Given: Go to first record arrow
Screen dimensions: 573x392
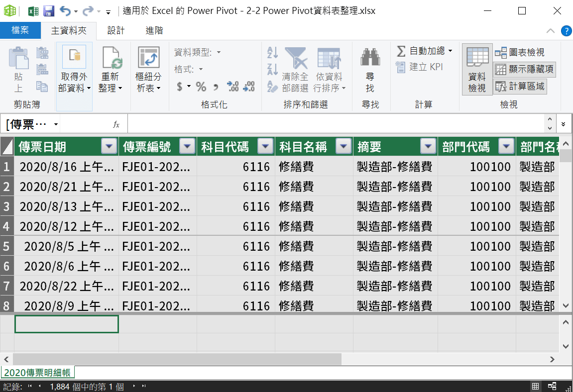Looking at the screenshot, I should tap(30, 386).
